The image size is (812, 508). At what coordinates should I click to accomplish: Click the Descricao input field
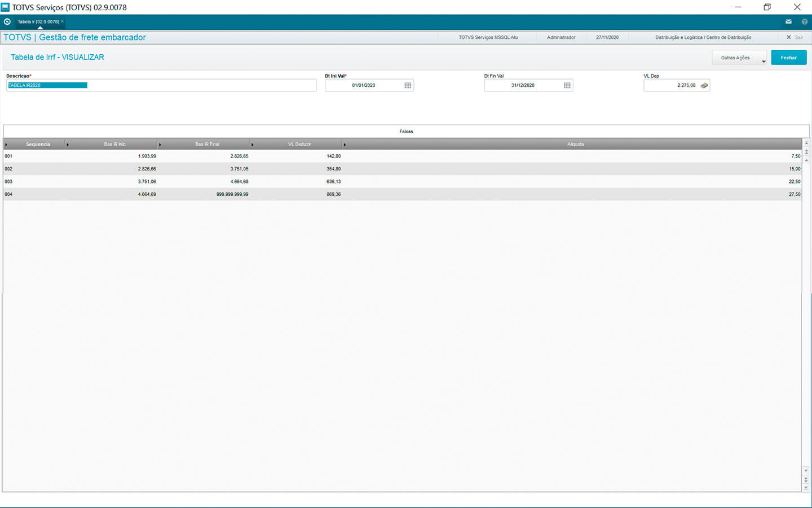coord(161,86)
